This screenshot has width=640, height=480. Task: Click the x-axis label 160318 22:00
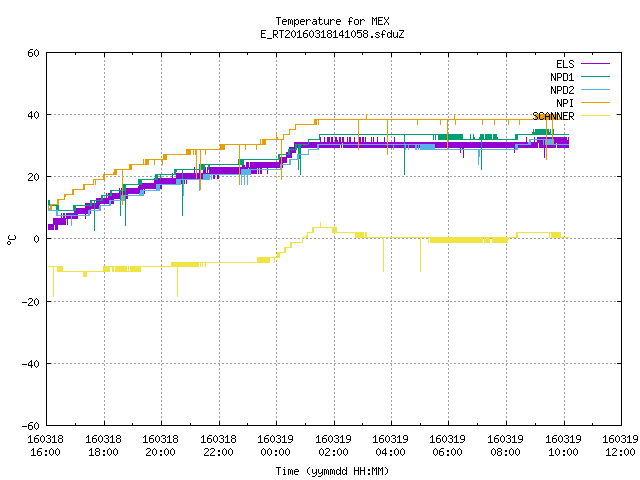[219, 446]
